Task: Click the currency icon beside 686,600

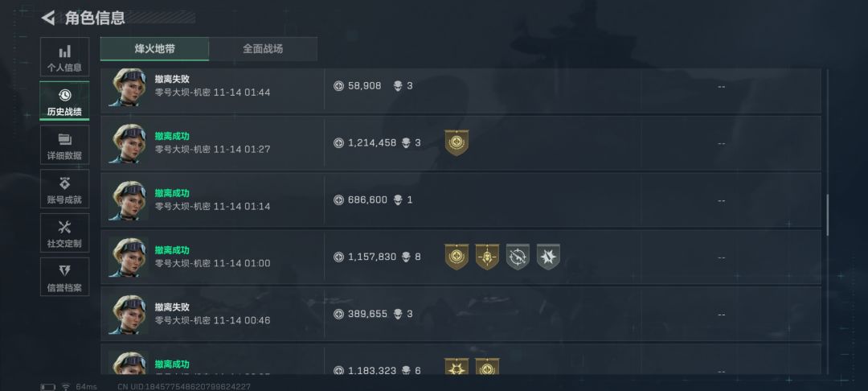Action: coord(338,200)
